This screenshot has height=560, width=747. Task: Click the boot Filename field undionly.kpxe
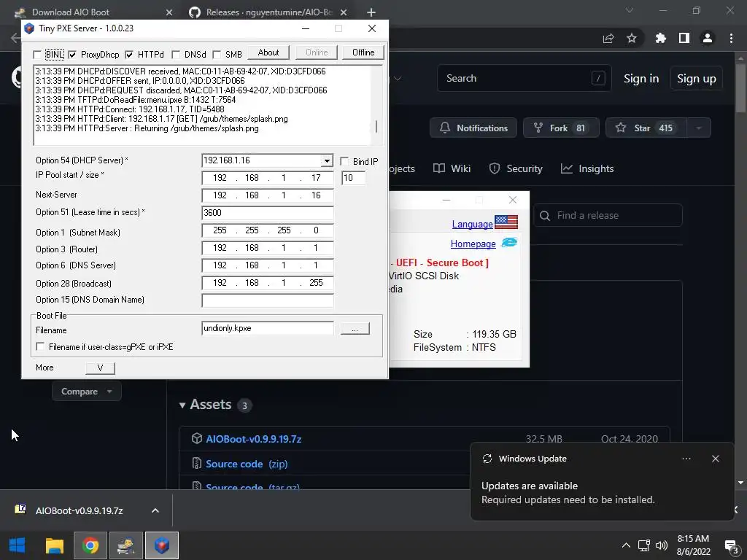click(x=267, y=328)
